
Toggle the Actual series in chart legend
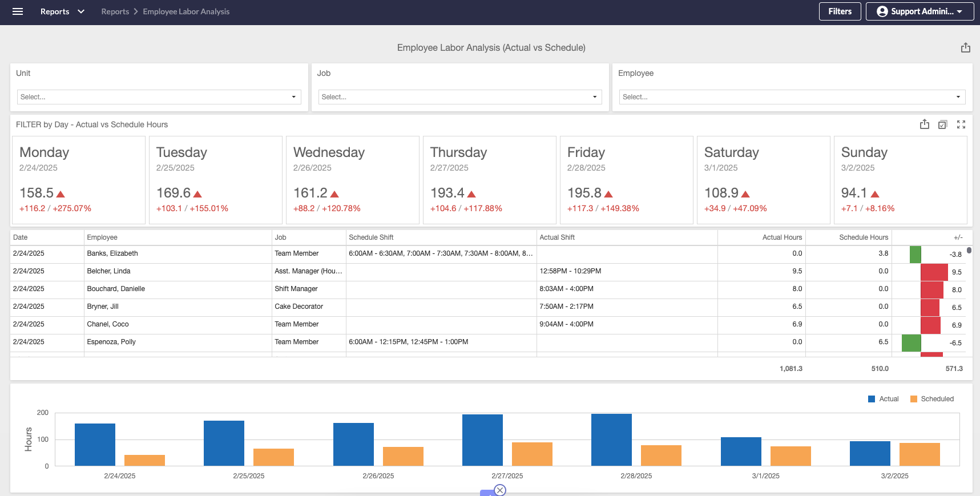click(x=883, y=399)
